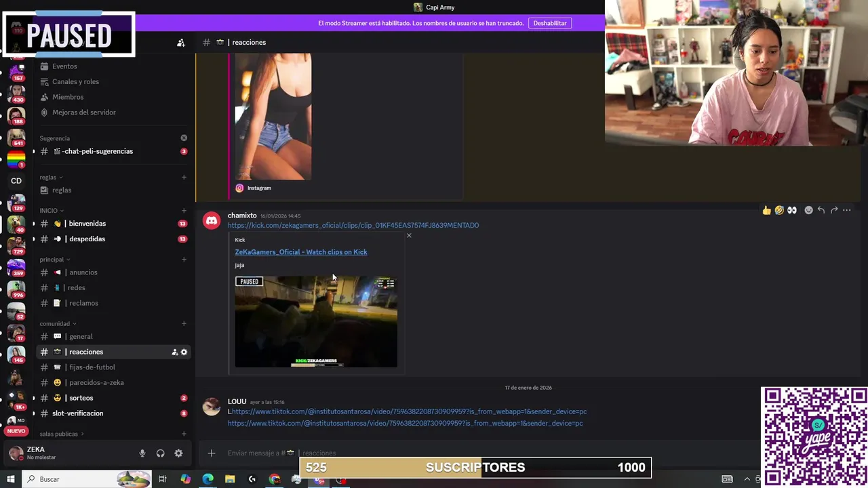This screenshot has width=868, height=488.
Task: Deafen audio with headphones icon
Action: pos(161,453)
